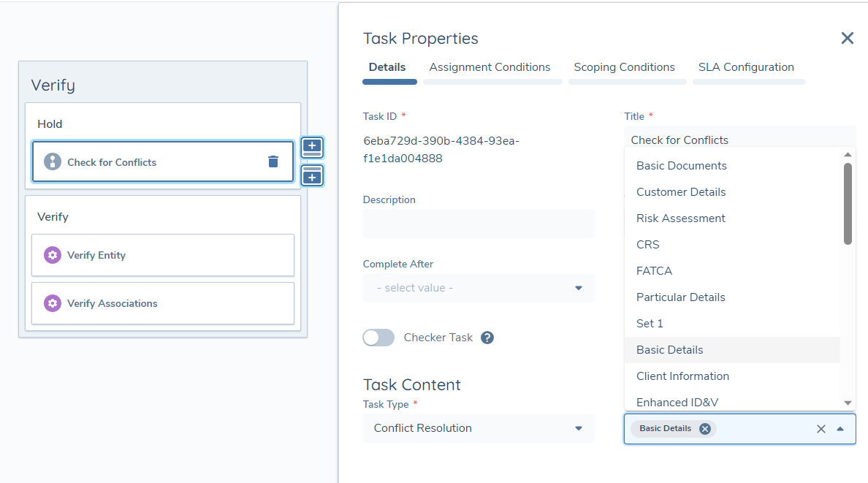The height and width of the screenshot is (483, 868).
Task: Add a new task using the upper plus button
Action: point(312,147)
